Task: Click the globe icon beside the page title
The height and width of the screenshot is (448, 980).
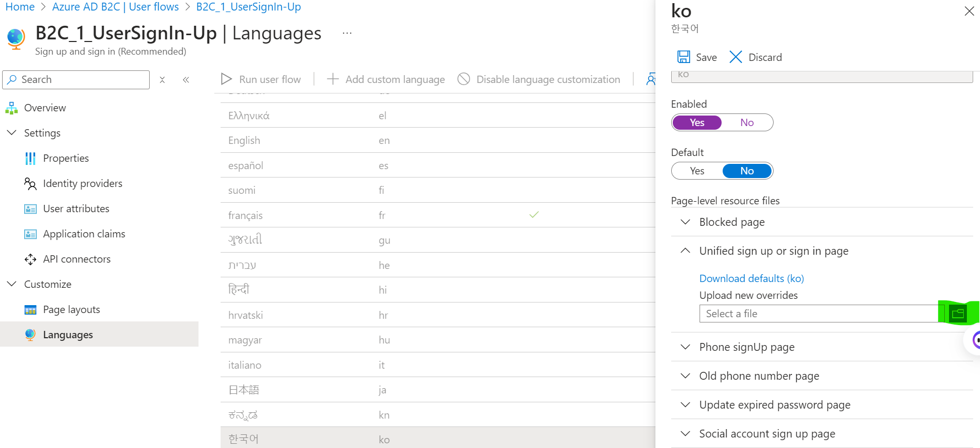Action: click(16, 39)
